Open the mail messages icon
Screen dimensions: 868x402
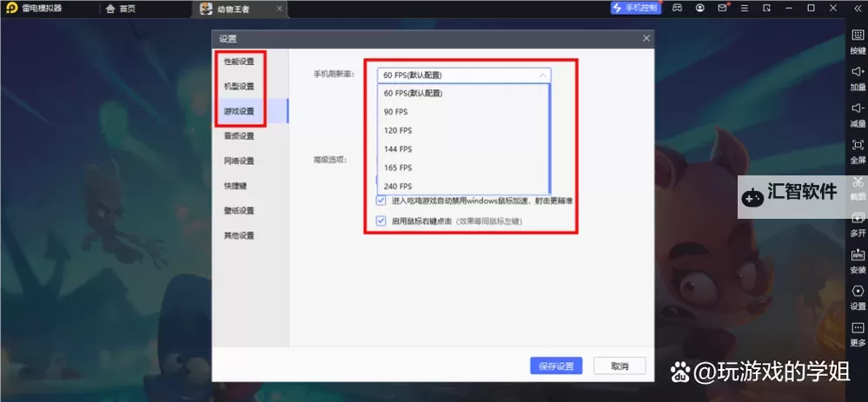[722, 8]
